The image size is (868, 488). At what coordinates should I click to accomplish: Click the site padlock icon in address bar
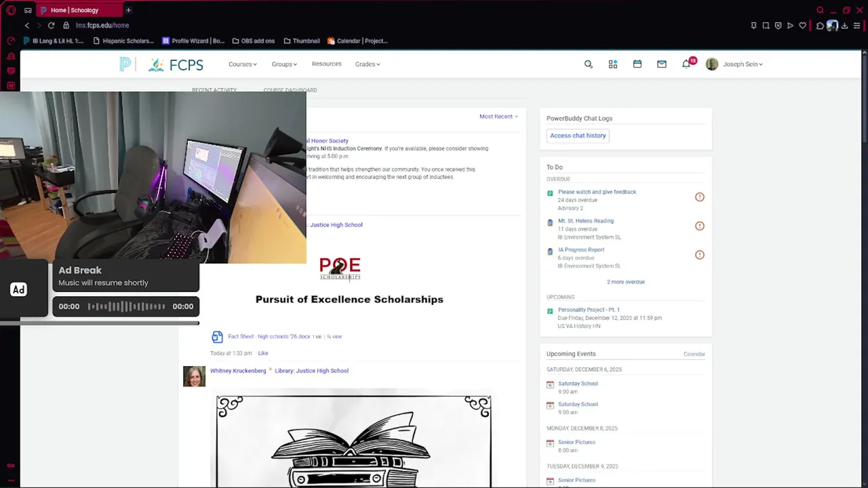tap(66, 26)
